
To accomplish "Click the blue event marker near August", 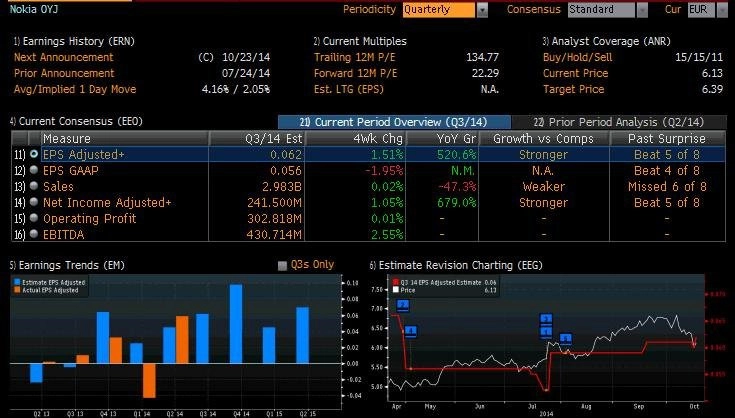I will (x=566, y=339).
